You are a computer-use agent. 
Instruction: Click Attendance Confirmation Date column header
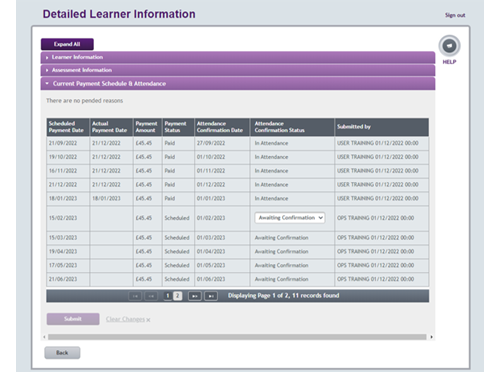click(x=222, y=127)
